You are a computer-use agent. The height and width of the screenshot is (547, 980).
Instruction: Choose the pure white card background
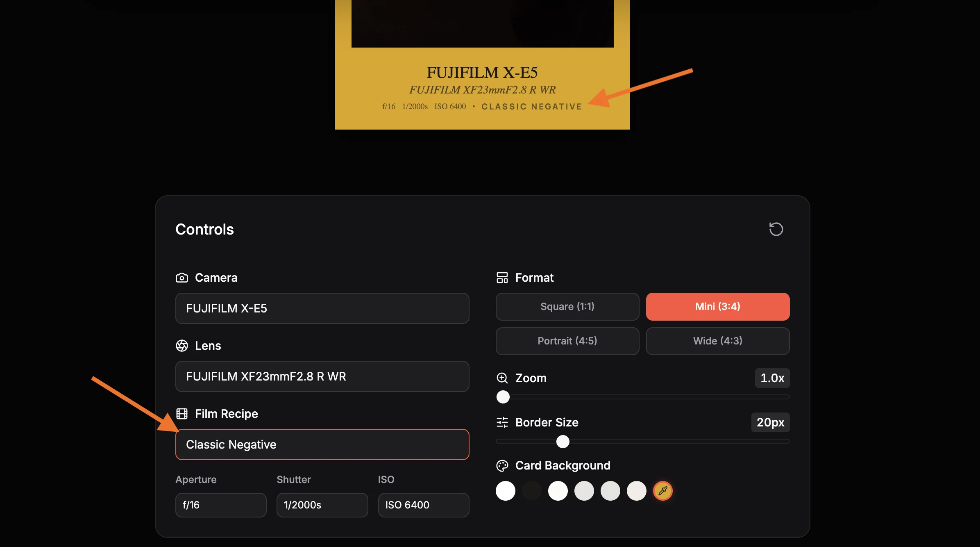tap(506, 491)
